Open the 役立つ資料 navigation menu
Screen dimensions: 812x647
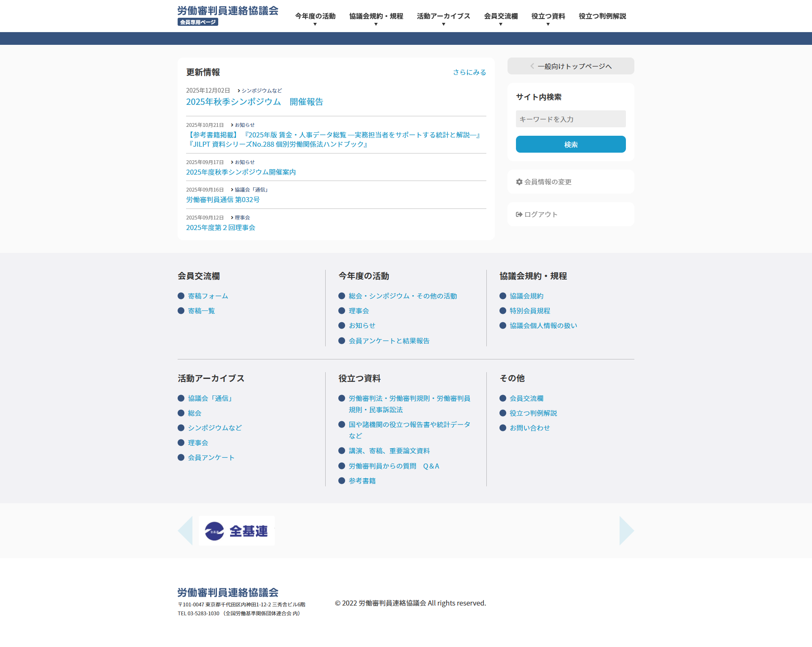pos(548,18)
